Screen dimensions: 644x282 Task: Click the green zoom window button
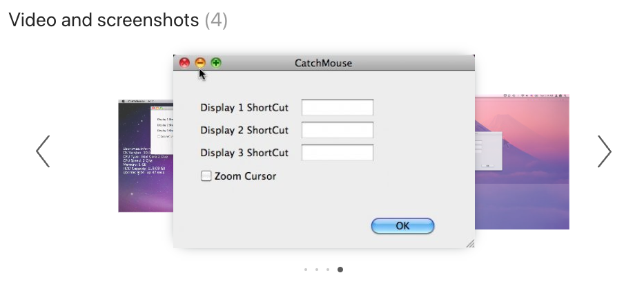[216, 63]
